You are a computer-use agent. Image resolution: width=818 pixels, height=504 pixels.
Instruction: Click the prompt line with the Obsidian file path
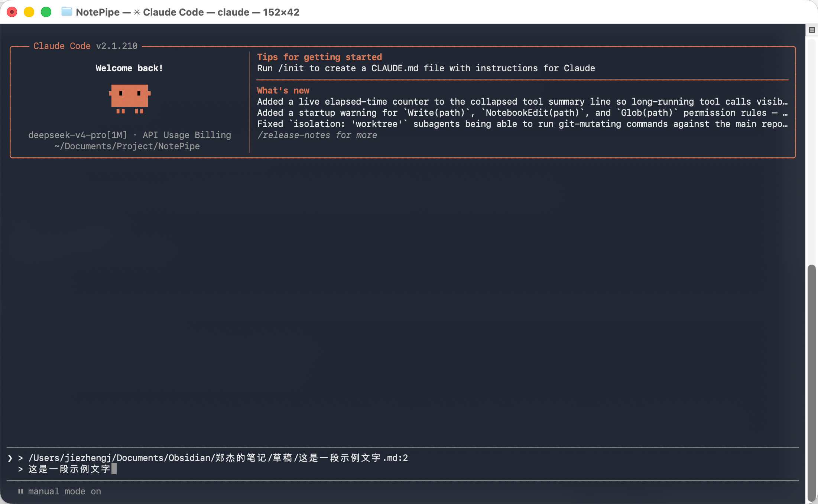(218, 458)
